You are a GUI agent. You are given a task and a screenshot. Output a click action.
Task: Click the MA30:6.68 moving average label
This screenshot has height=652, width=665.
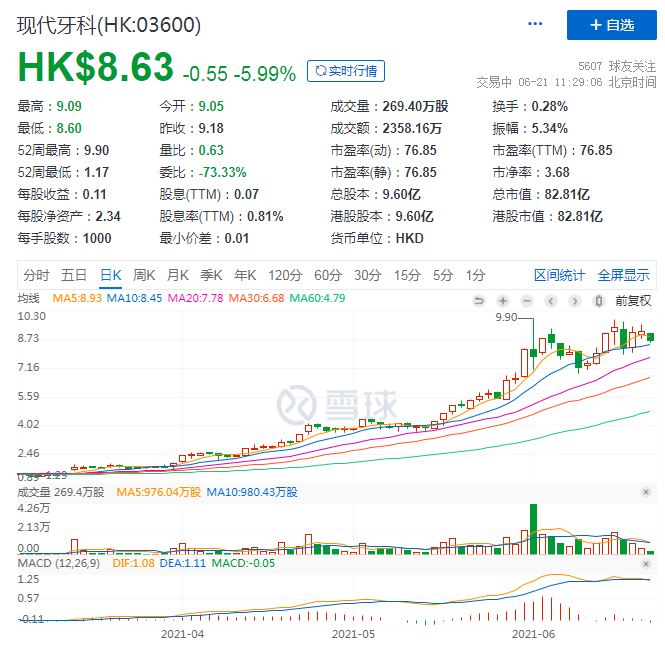point(256,298)
